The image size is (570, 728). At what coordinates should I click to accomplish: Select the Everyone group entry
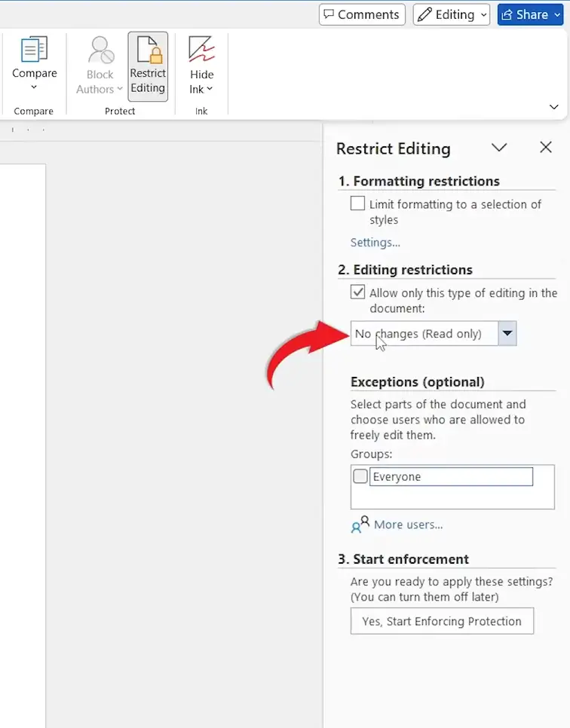click(451, 476)
